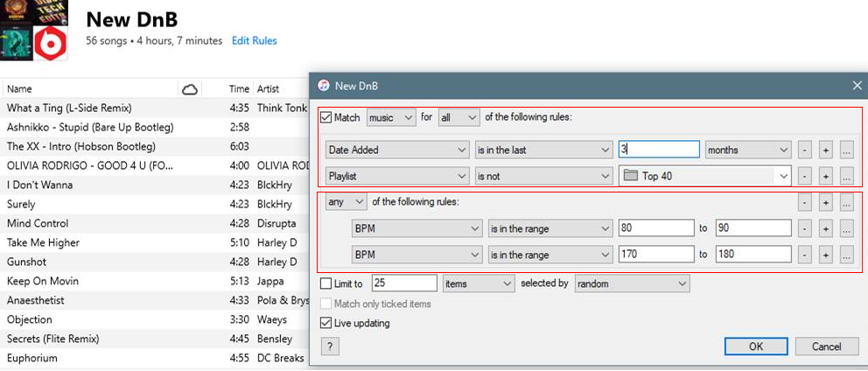Add a rule after the Playlist row
This screenshot has height=371, width=868.
coord(825,176)
